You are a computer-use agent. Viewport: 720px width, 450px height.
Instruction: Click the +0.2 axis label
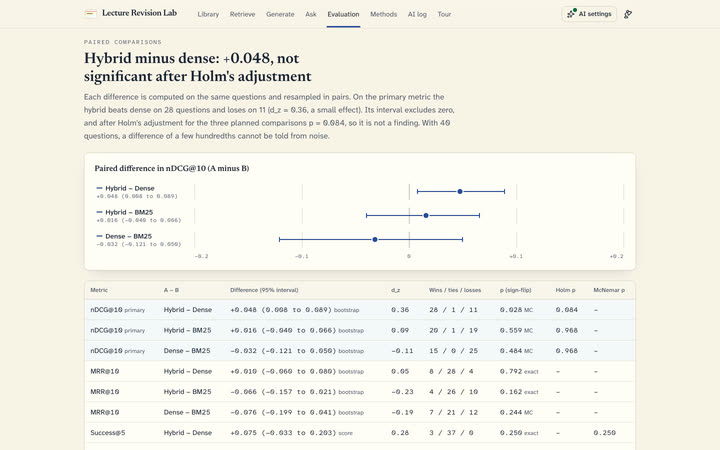pyautogui.click(x=616, y=256)
